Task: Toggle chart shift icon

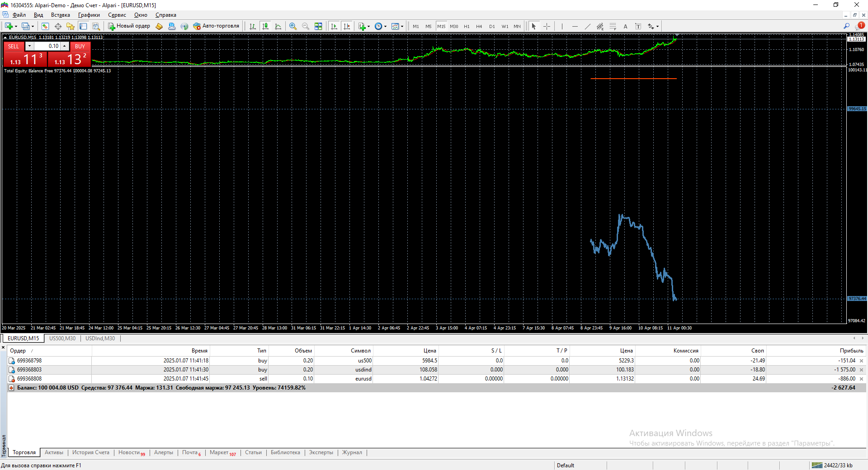Action: click(x=347, y=26)
